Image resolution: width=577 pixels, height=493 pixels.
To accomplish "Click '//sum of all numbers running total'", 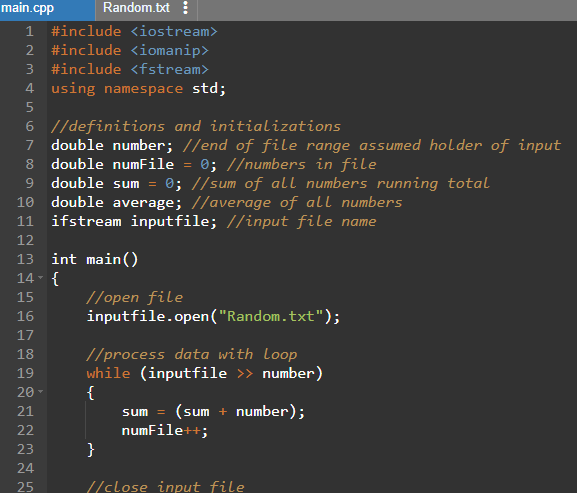I will pos(341,184).
